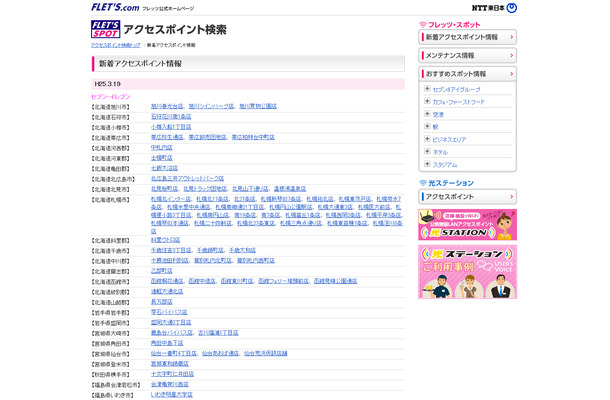Click the FLET'S SPOT logo badge

click(x=105, y=29)
